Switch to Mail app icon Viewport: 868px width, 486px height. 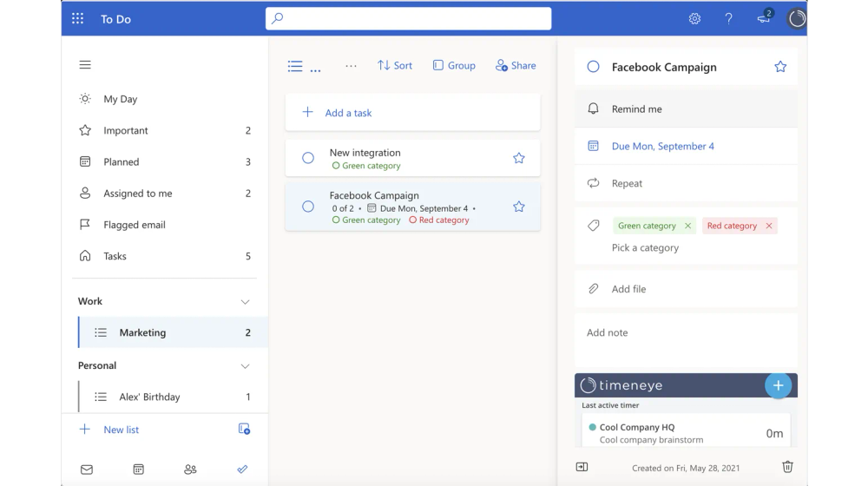click(87, 470)
